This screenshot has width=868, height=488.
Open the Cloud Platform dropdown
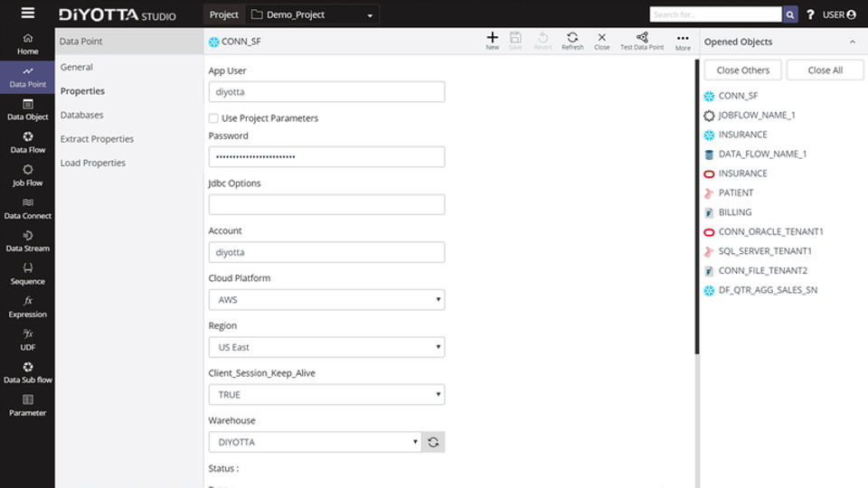point(326,299)
